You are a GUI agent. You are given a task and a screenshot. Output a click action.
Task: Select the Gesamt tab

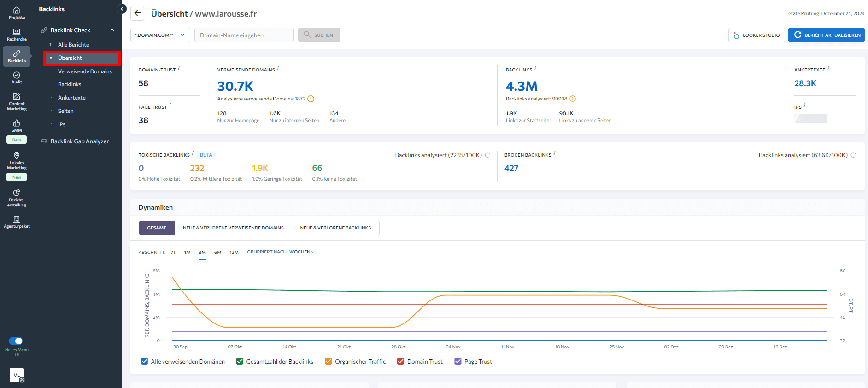157,228
